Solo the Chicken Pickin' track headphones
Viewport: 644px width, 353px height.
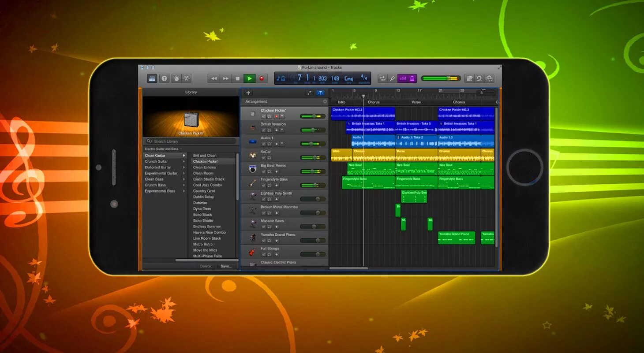(269, 116)
